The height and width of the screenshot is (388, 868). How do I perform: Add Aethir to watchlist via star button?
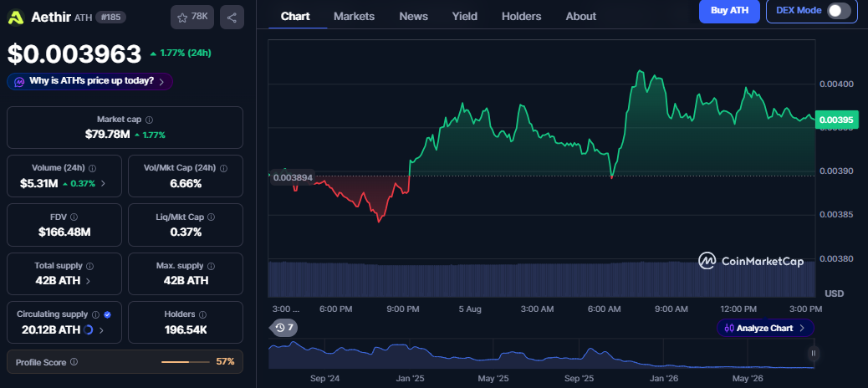pos(192,18)
